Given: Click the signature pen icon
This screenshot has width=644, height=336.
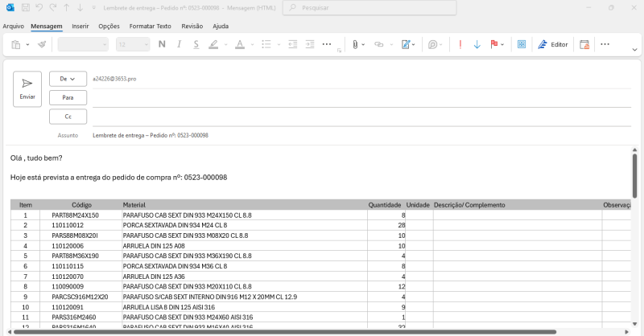Looking at the screenshot, I should click(x=406, y=44).
